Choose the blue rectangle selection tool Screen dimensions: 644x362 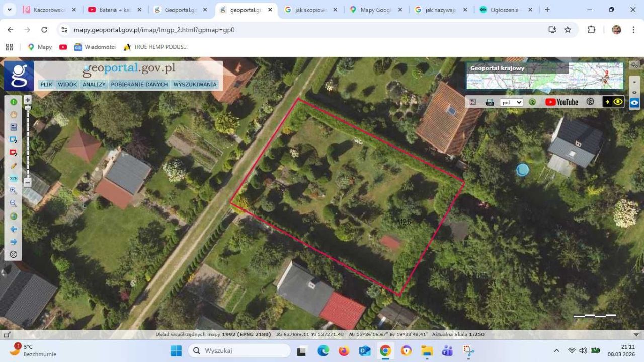point(14,140)
